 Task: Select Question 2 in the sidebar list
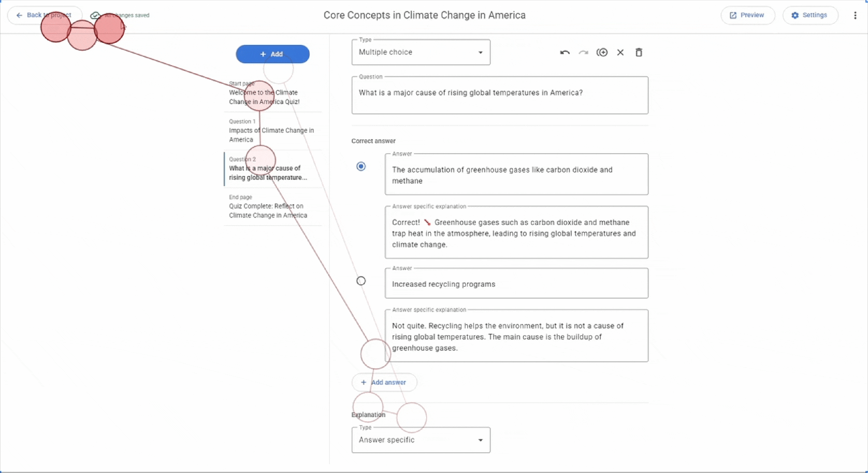point(272,169)
